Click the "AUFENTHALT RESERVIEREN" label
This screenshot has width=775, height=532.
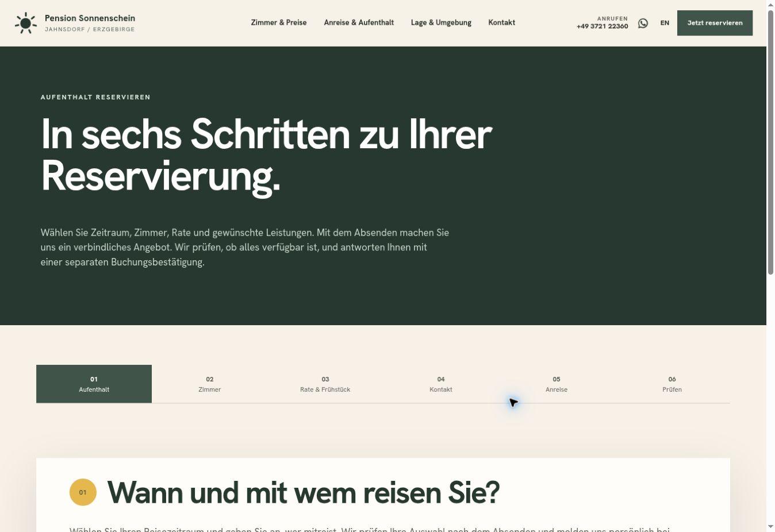tap(95, 97)
